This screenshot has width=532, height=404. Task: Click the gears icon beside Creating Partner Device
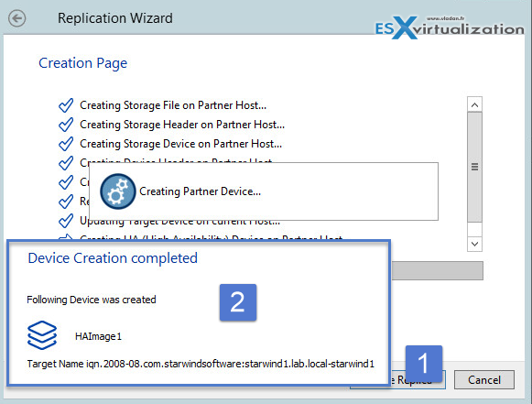pos(118,191)
